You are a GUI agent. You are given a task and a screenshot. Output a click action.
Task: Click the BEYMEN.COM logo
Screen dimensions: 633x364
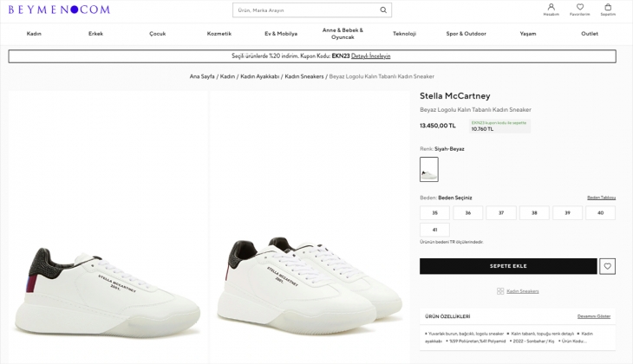click(59, 10)
